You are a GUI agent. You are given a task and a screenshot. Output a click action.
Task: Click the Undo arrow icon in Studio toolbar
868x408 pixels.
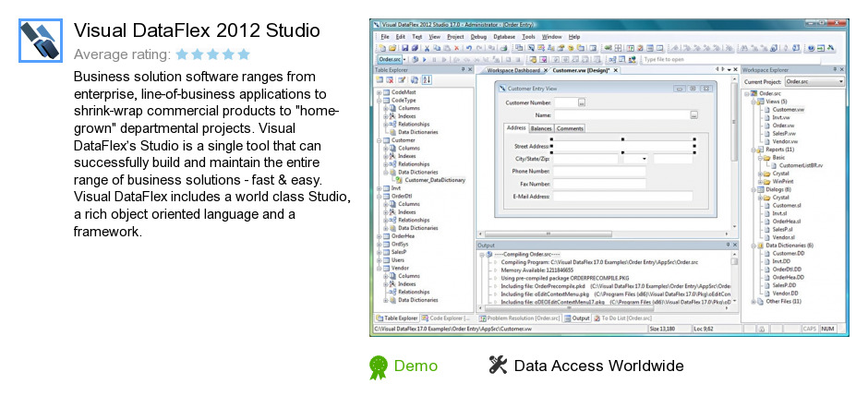coord(469,48)
